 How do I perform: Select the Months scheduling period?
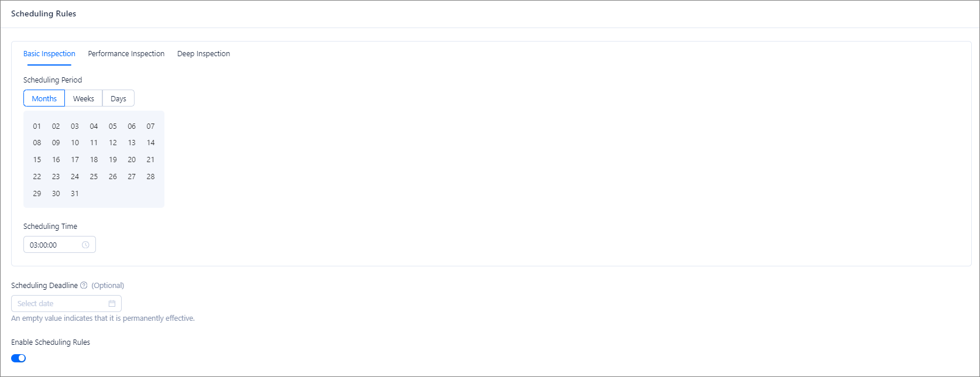[44, 98]
